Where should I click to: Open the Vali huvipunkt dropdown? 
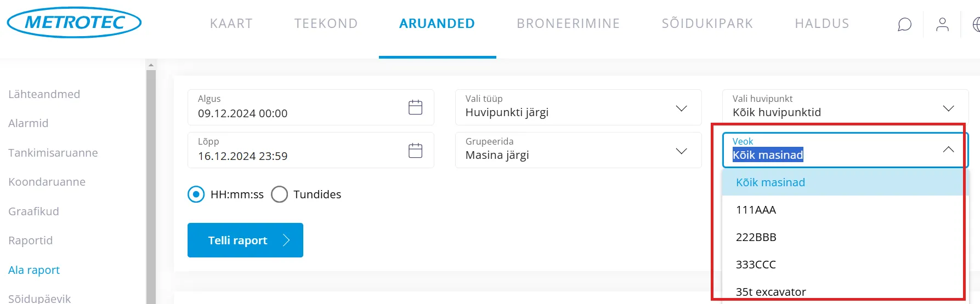click(x=948, y=108)
